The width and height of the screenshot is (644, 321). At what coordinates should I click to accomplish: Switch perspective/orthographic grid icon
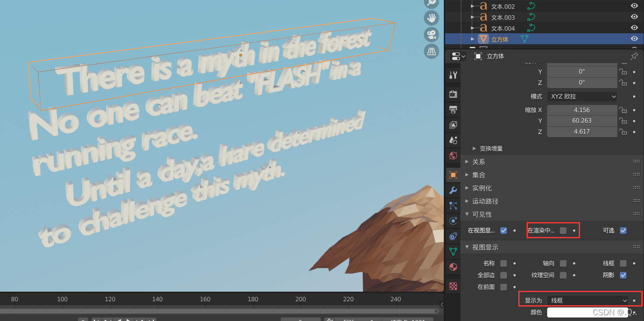(x=432, y=51)
